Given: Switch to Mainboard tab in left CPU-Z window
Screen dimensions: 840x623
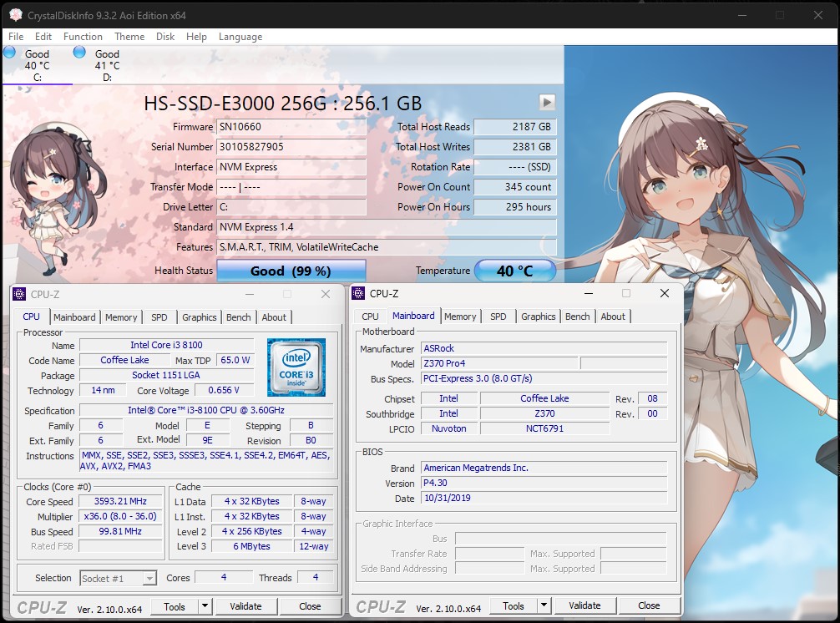Looking at the screenshot, I should pyautogui.click(x=74, y=317).
